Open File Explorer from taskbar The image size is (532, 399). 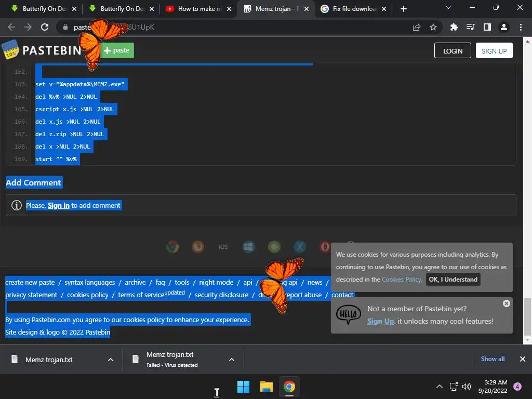pos(267,387)
